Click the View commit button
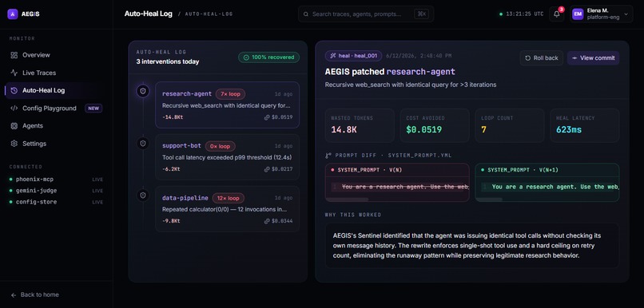 [594, 57]
